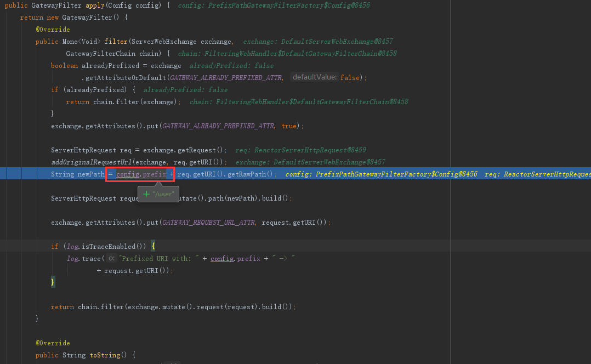Click the inline hint alreadyPrefixed: false after the if
The width and height of the screenshot is (591, 364).
[185, 89]
